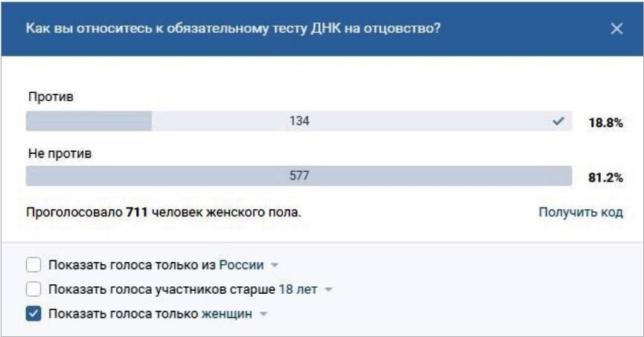Select the Не против answer bar with 577 votes
The image size is (644, 337).
coord(299,176)
